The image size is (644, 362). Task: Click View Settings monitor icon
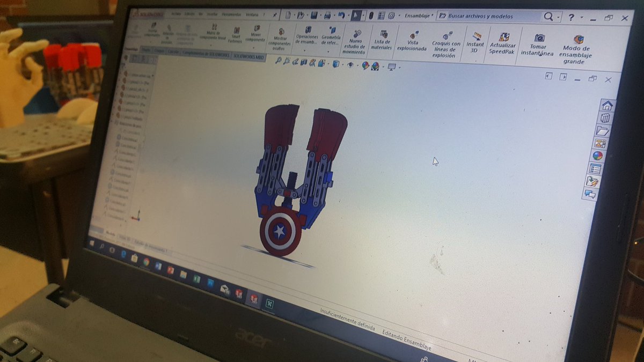click(x=392, y=67)
